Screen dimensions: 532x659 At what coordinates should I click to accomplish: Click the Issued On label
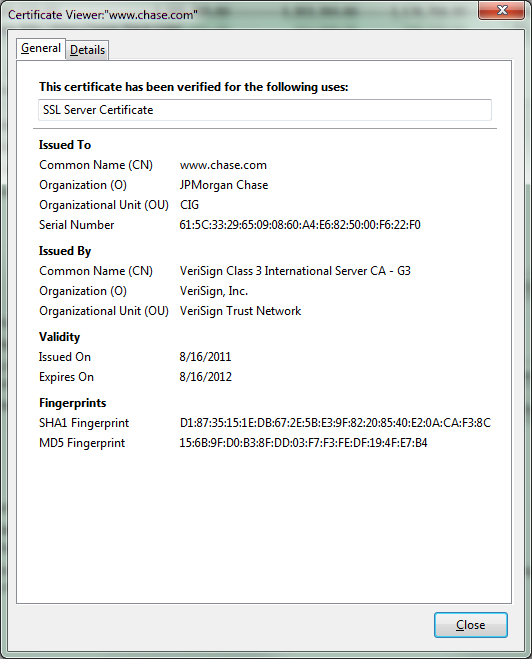point(65,357)
